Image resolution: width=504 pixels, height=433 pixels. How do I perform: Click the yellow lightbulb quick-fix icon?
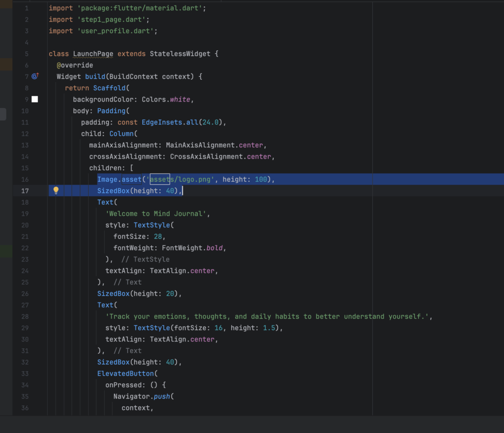(x=56, y=191)
